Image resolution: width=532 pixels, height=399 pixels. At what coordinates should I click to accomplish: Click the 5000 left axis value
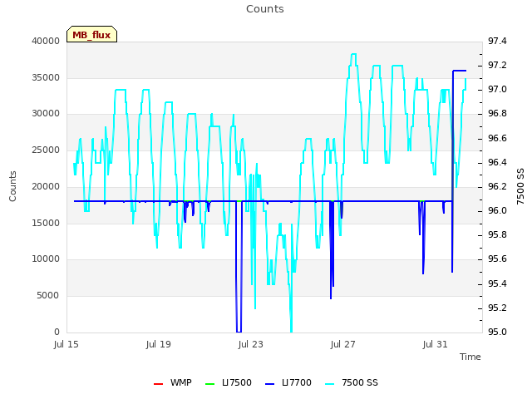tap(48, 296)
